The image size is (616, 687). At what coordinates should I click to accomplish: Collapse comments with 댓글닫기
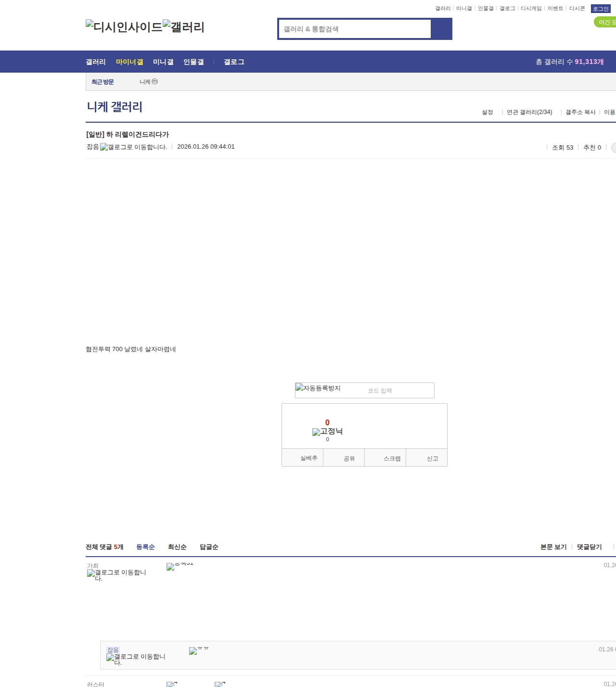(x=589, y=547)
